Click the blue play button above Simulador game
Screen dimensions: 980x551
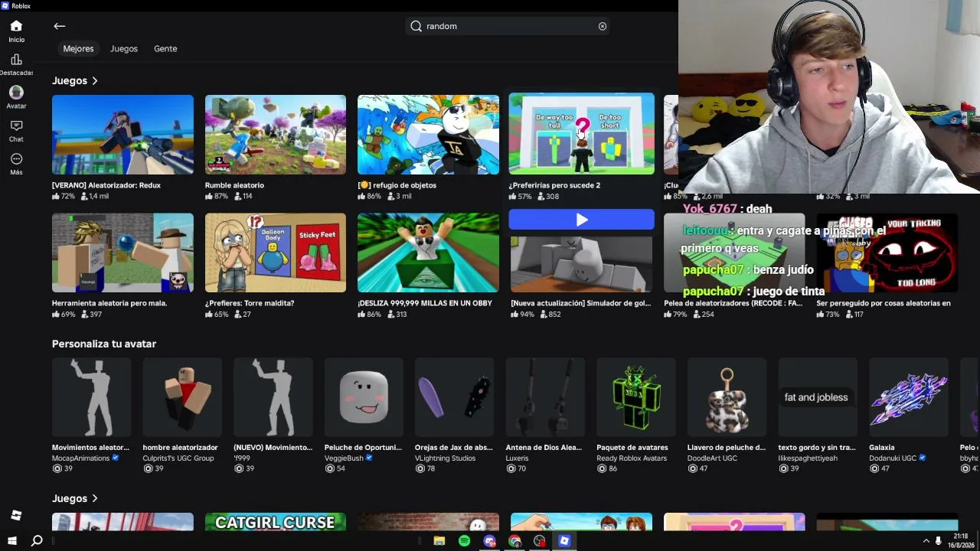pyautogui.click(x=582, y=220)
